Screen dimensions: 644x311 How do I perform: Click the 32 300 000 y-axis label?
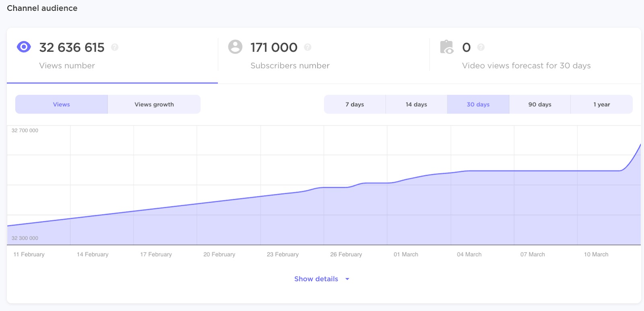tap(25, 238)
